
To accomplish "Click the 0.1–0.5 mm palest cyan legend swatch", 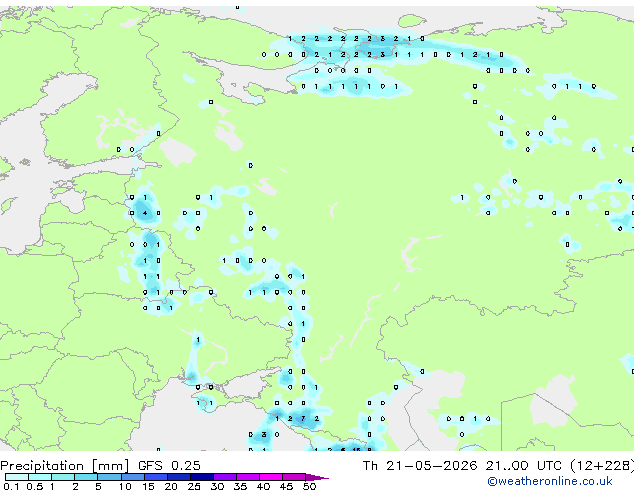I will pyautogui.click(x=17, y=477).
